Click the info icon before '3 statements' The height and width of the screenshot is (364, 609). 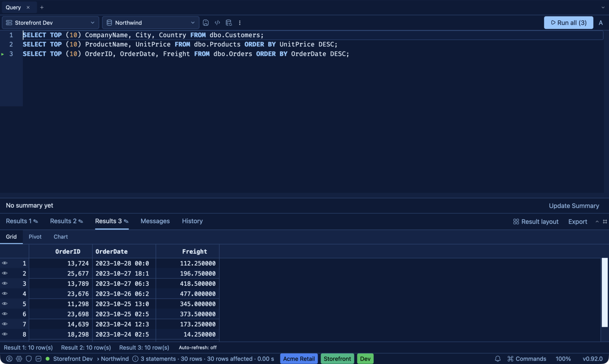click(135, 359)
